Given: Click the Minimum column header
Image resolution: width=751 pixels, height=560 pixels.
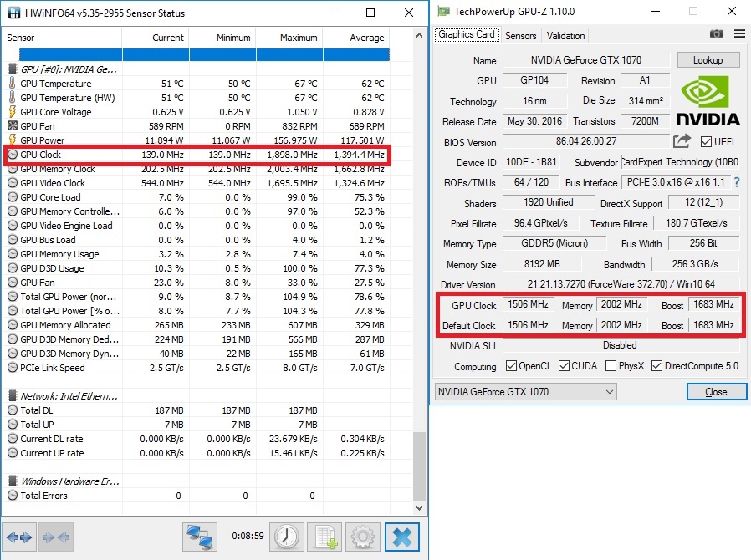Looking at the screenshot, I should click(x=222, y=38).
